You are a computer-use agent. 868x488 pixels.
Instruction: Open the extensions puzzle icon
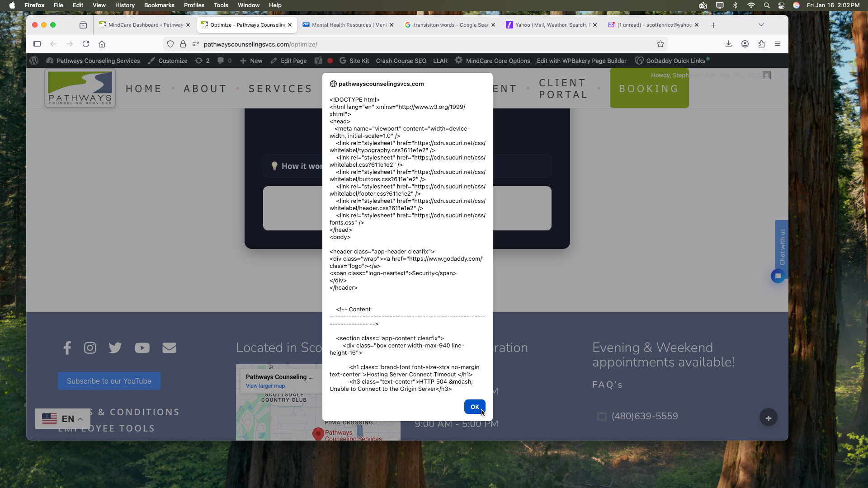click(761, 44)
